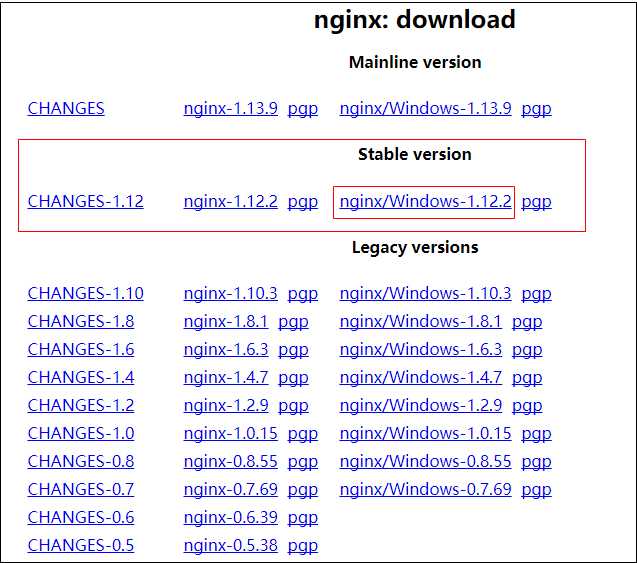
Task: Open CHANGES-0.6 link
Action: pyautogui.click(x=81, y=518)
